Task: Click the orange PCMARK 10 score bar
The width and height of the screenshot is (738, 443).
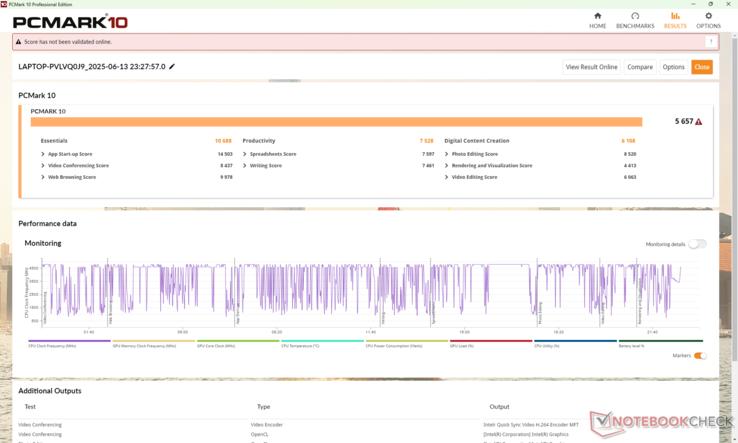Action: coord(336,122)
